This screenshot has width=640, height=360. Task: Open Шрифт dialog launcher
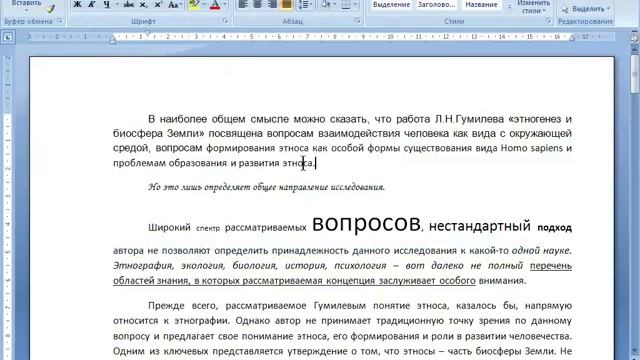click(225, 21)
